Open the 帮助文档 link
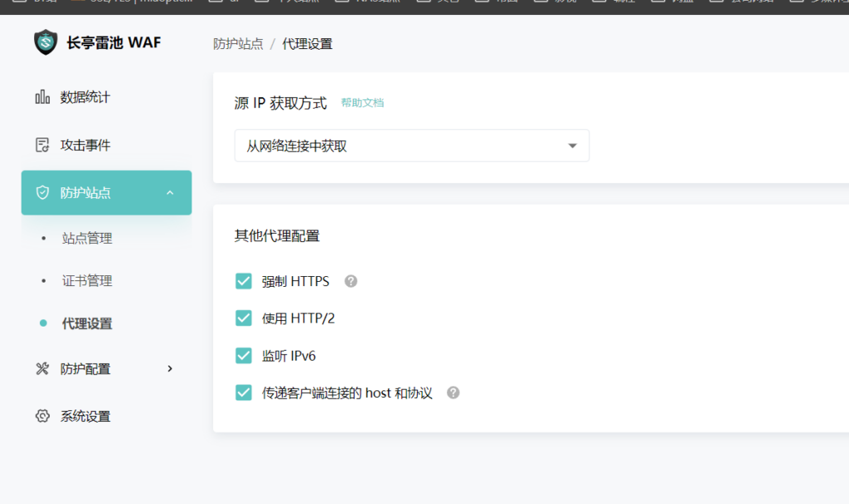This screenshot has width=849, height=504. [x=362, y=103]
